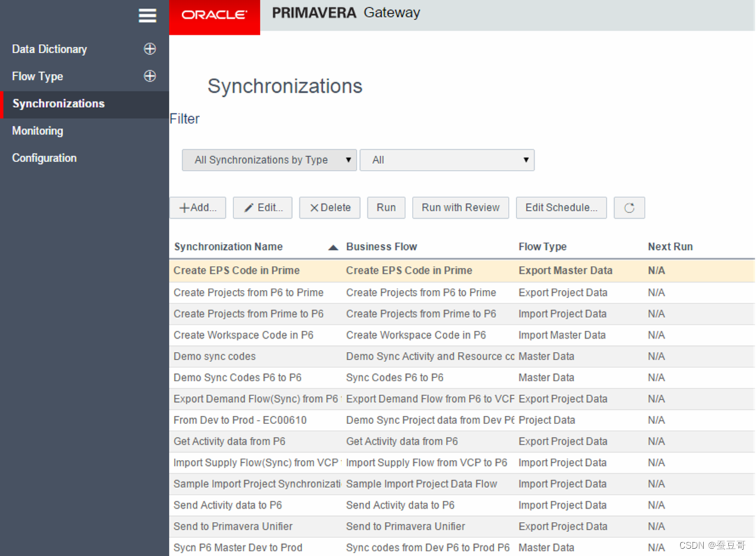This screenshot has width=756, height=556.
Task: Select Sample Import Project Synchronization row
Action: [462, 484]
